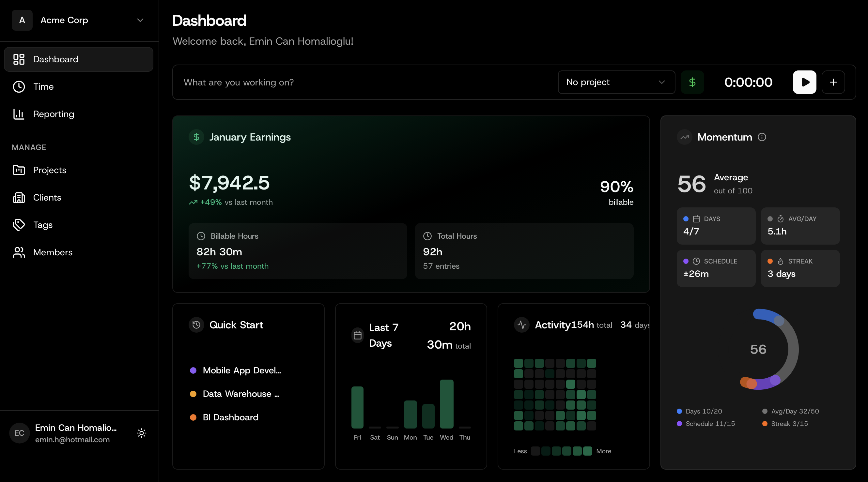Image resolution: width=868 pixels, height=482 pixels.
Task: Open the No project dropdown
Action: (x=616, y=82)
